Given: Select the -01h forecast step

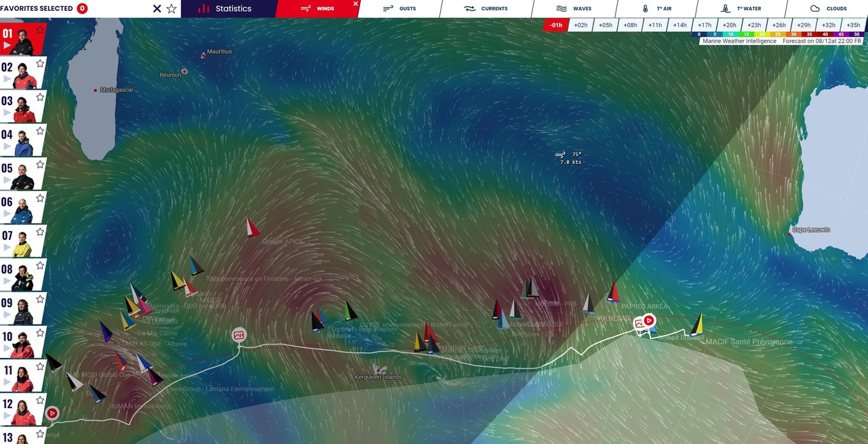Looking at the screenshot, I should 556,25.
